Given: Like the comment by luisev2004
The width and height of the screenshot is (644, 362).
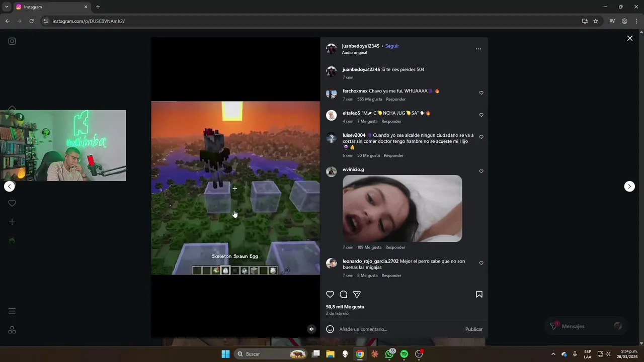Looking at the screenshot, I should (x=481, y=137).
